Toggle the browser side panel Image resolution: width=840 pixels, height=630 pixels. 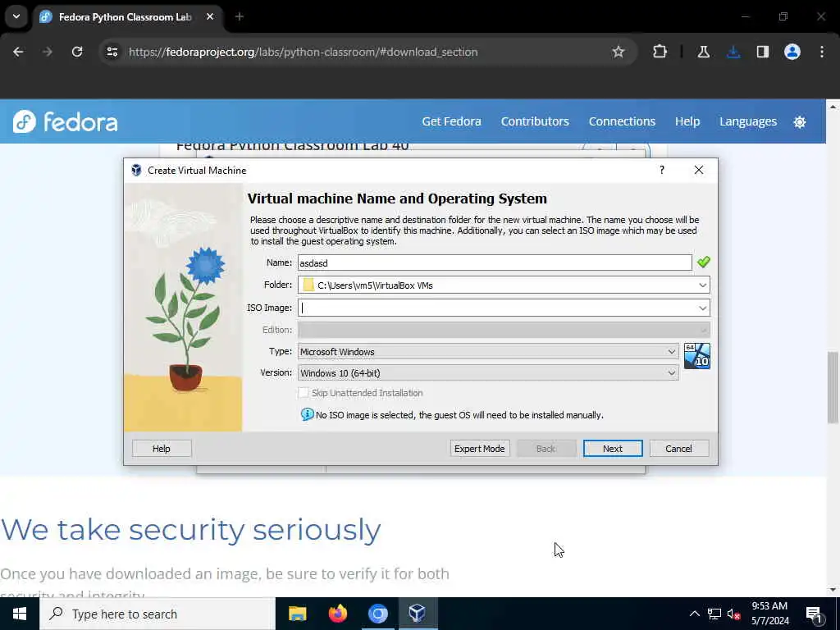762,52
